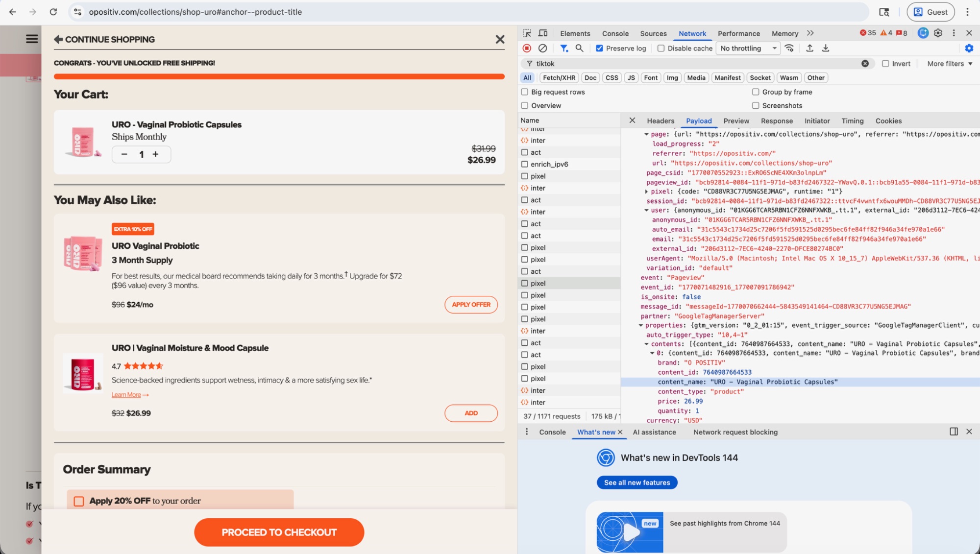Toggle the device toolbar icon
The height and width of the screenshot is (554, 980).
coord(543,33)
